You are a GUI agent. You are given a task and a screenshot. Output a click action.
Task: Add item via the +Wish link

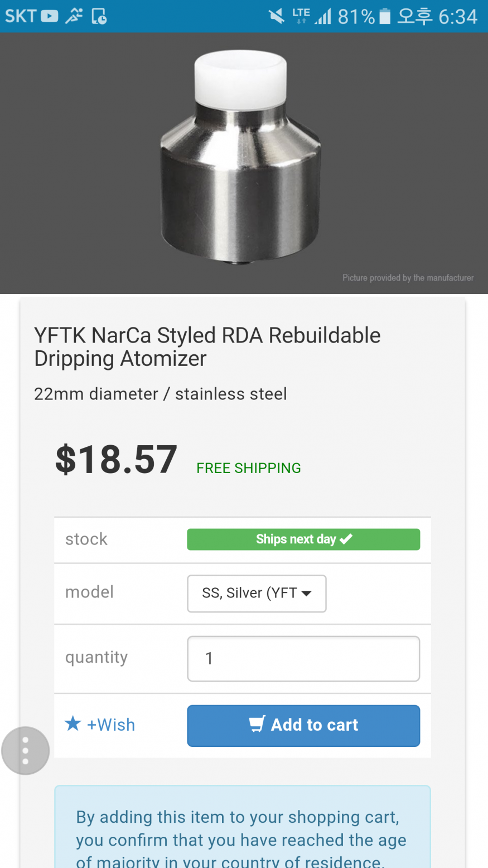tap(111, 725)
